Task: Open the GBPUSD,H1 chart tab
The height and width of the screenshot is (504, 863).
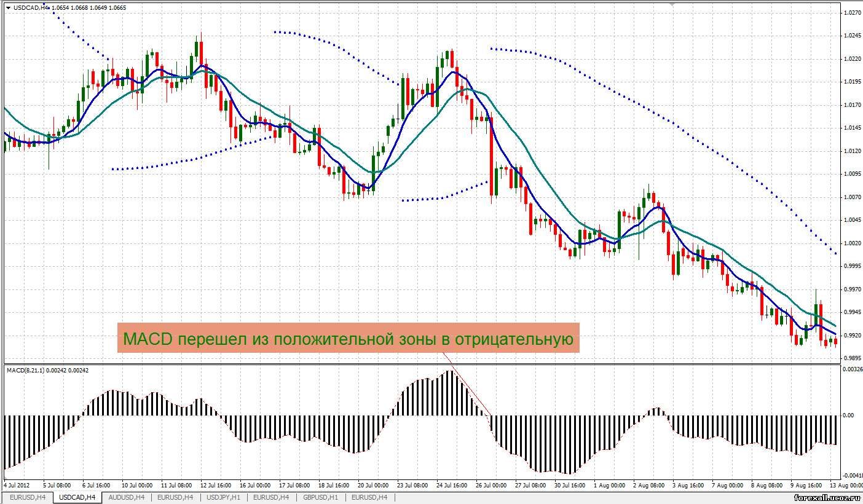Action: (x=320, y=497)
